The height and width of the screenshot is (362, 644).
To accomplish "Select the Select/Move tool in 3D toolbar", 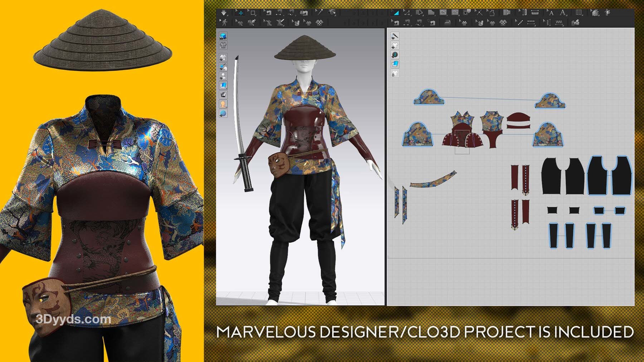I will pos(240,13).
